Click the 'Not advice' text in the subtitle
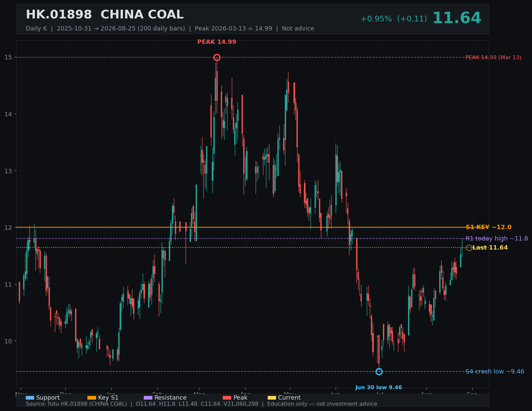The width and height of the screenshot is (532, 411). [298, 28]
